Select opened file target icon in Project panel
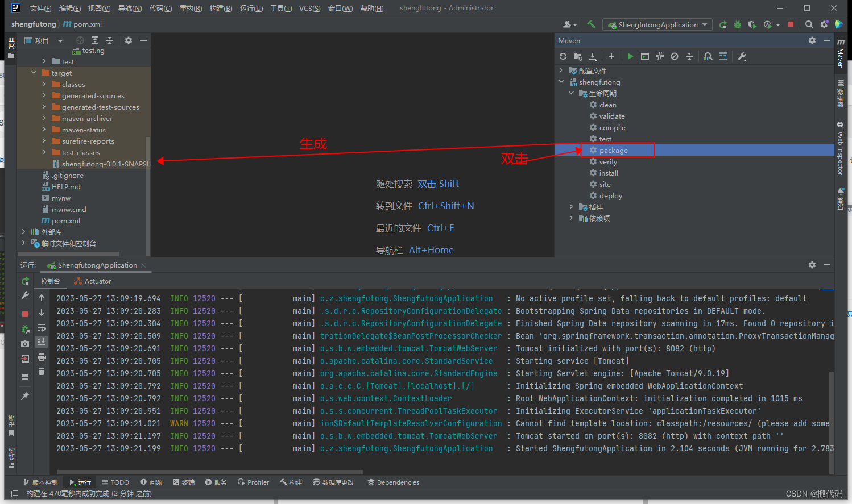Viewport: 852px width, 504px height. (x=80, y=40)
